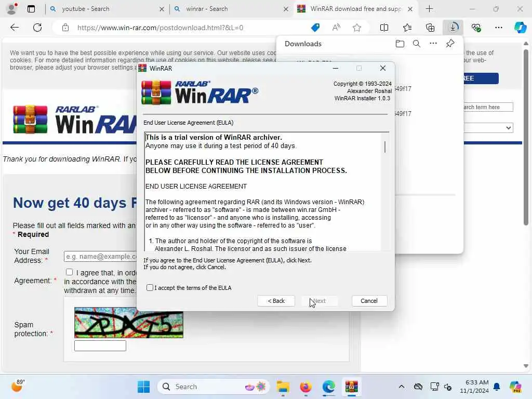Open the Windows Start menu
This screenshot has width=532, height=399.
coord(143,387)
